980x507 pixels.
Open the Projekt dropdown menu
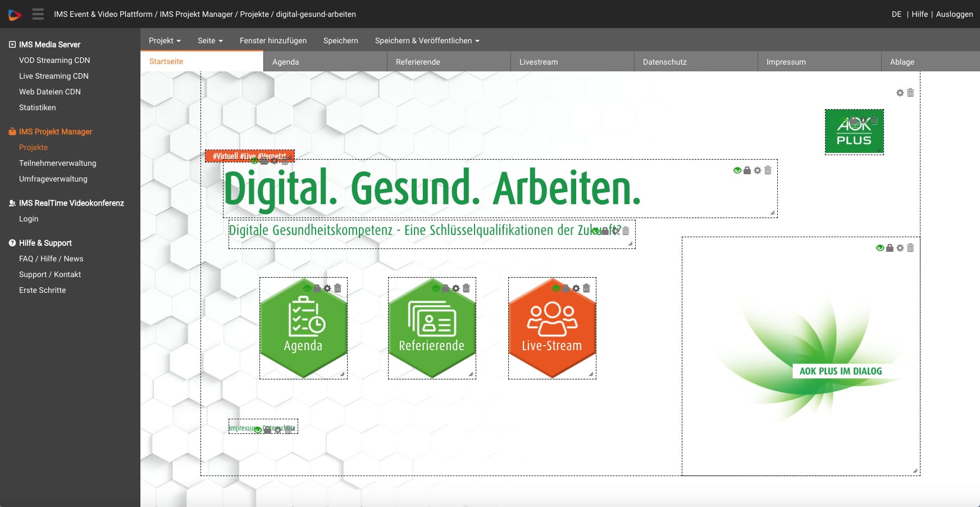point(165,40)
